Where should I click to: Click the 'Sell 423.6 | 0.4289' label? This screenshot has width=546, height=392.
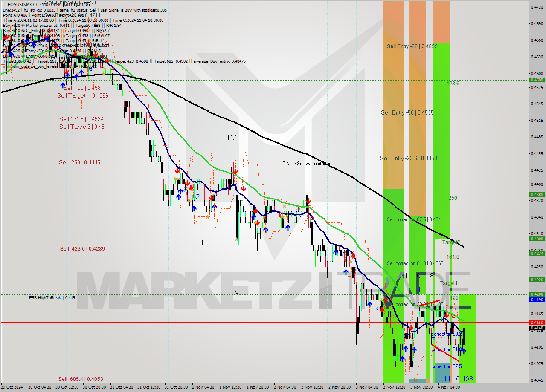coord(82,248)
